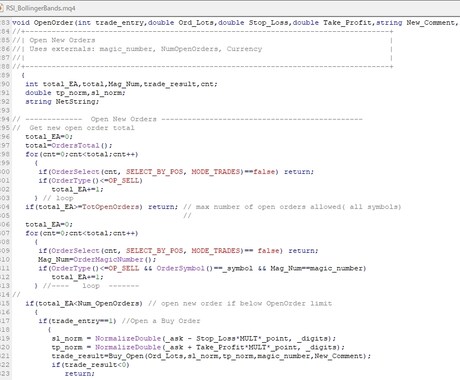
Task: Click the 'total=OrdersTotal();' statement
Action: tap(69, 145)
